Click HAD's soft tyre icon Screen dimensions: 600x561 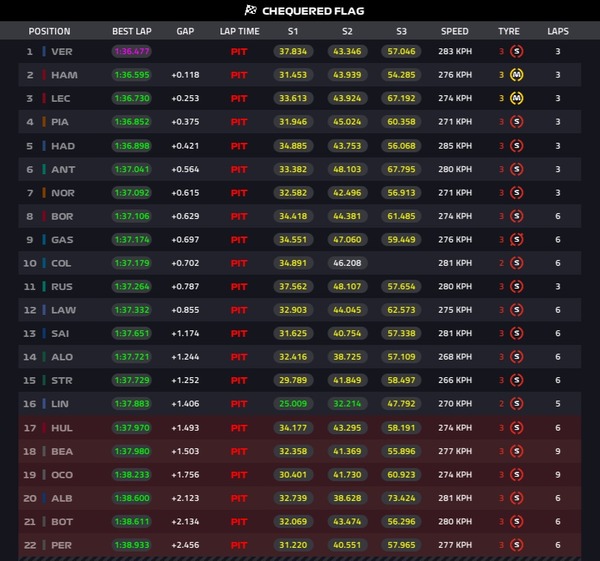click(x=517, y=146)
